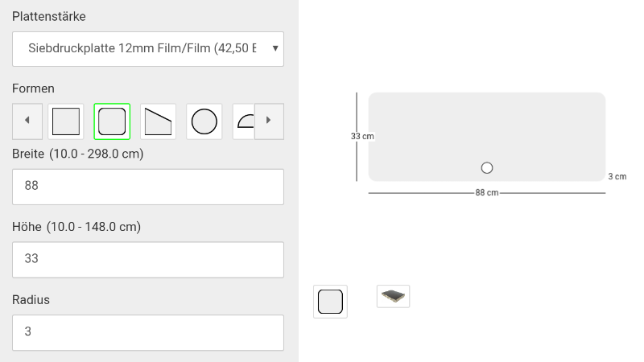Open the Siebdruckplatte material photo thumbnail

coord(393,296)
